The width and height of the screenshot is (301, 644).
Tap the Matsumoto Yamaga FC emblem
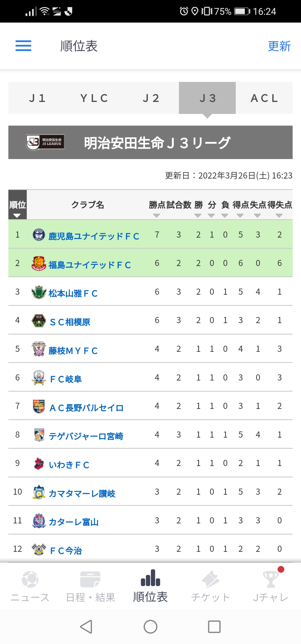[x=39, y=292]
